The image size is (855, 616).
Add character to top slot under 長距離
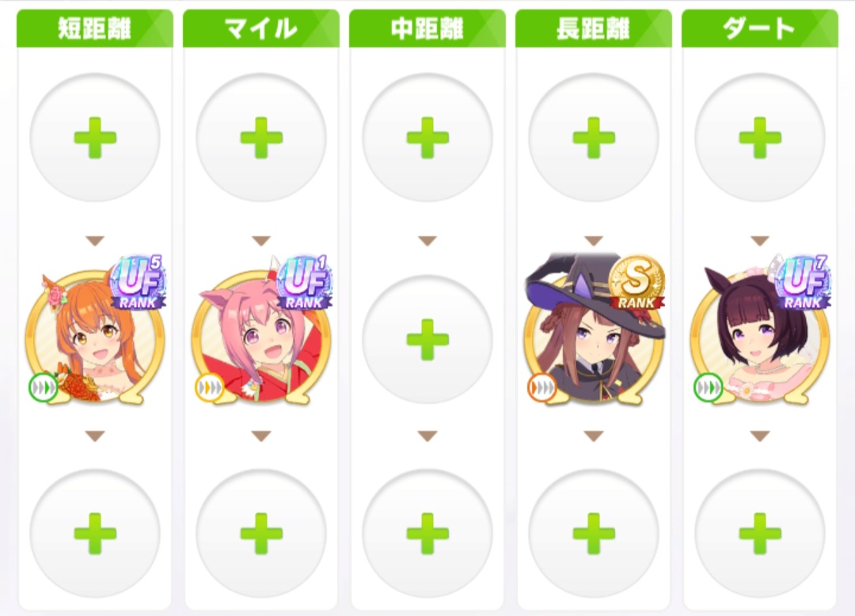point(594,138)
